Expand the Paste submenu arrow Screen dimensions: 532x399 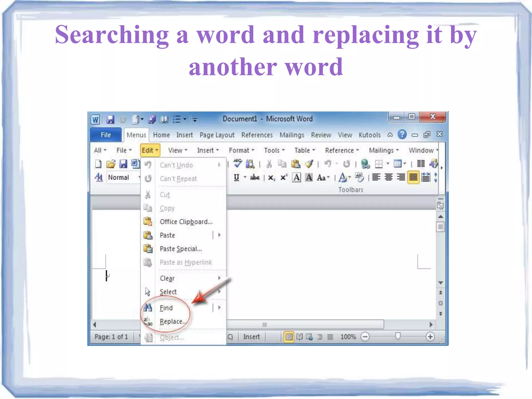tap(219, 235)
